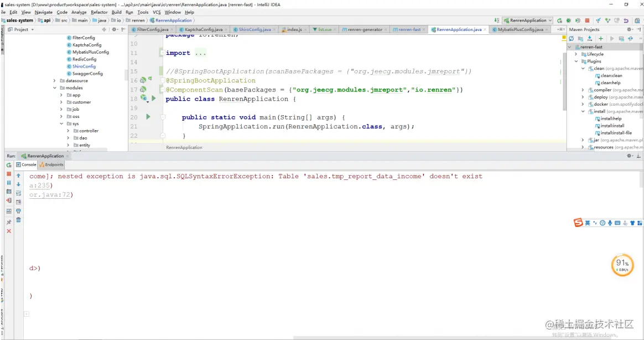This screenshot has height=340, width=644.
Task: Expand the customer package
Action: (61, 102)
